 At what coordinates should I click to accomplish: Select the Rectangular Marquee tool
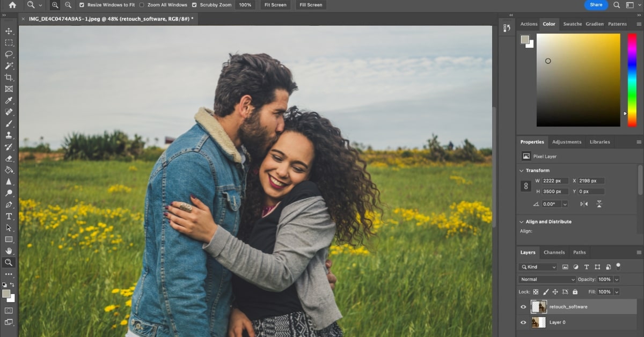point(9,42)
